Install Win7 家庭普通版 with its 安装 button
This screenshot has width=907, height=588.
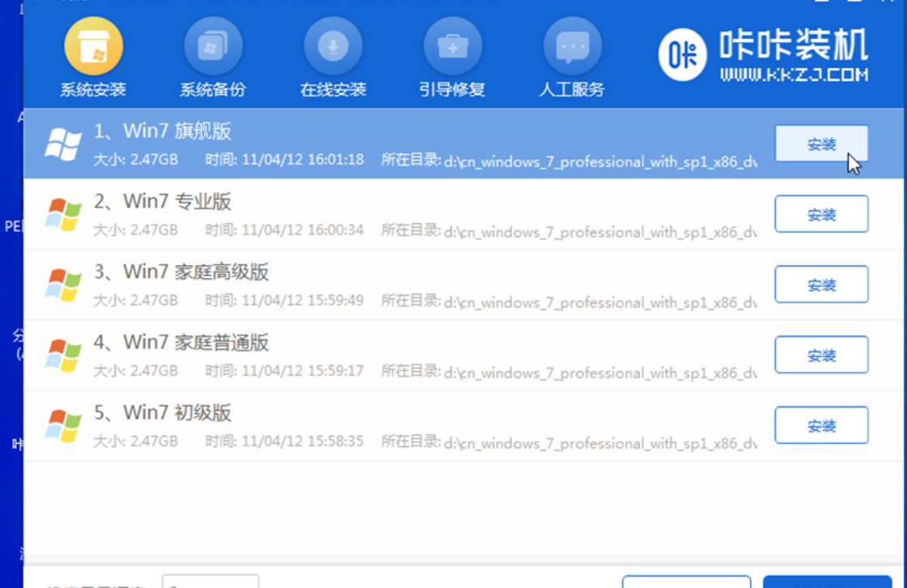click(821, 355)
